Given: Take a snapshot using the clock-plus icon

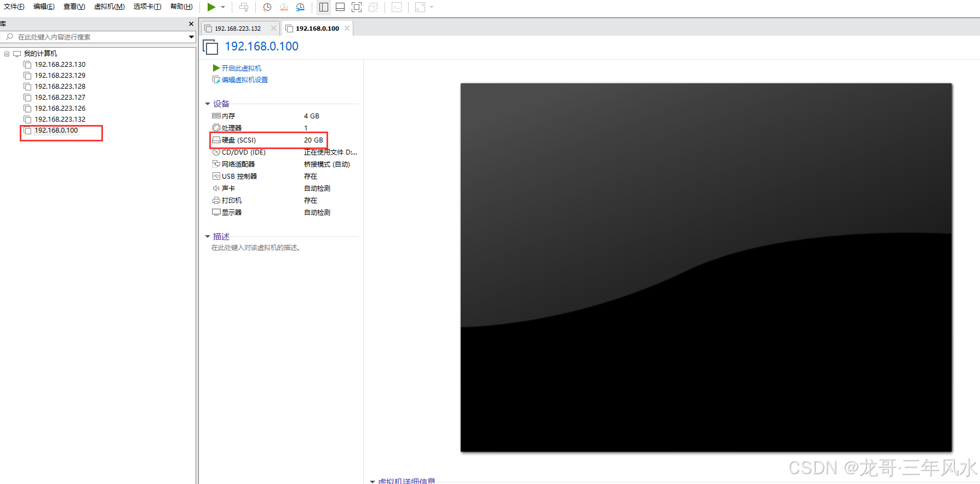Looking at the screenshot, I should coord(267,7).
